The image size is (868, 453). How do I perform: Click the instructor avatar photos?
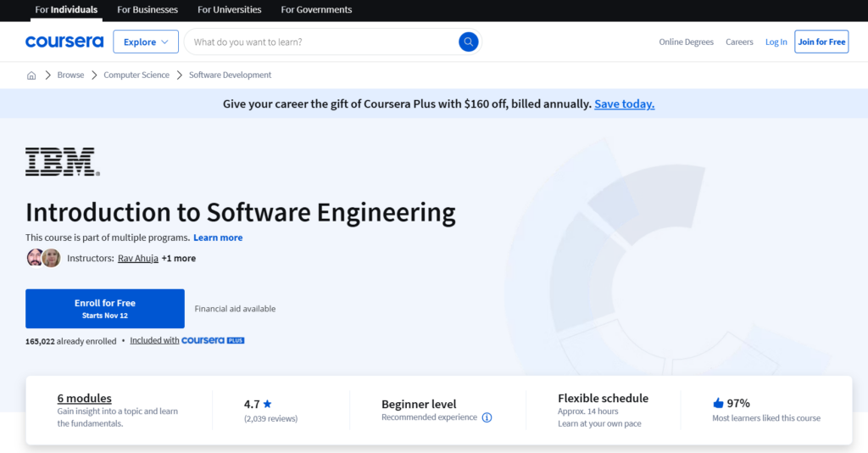click(44, 258)
